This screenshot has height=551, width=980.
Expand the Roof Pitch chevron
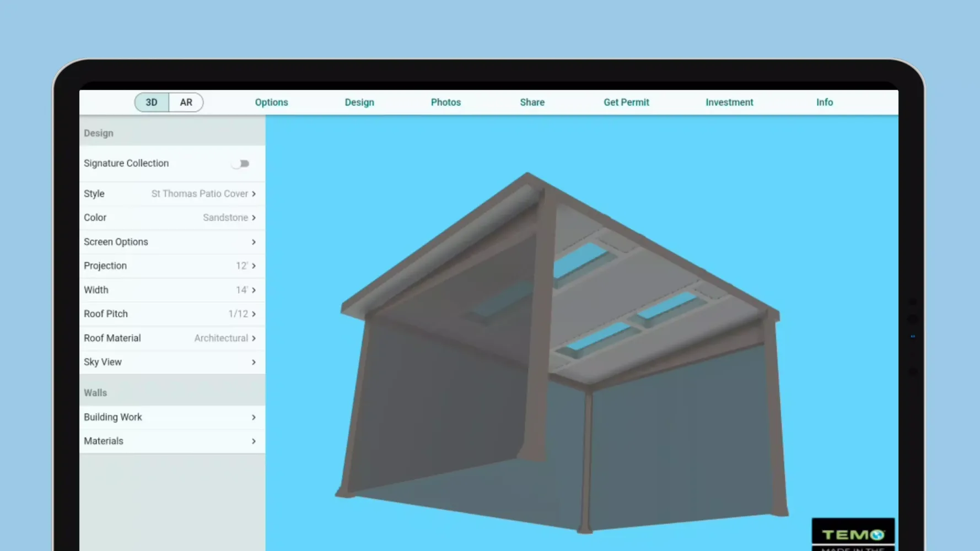[x=254, y=314]
